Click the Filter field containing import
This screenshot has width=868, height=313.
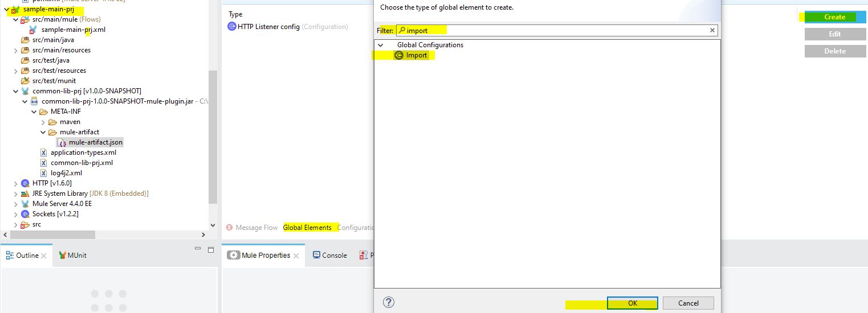(x=557, y=30)
